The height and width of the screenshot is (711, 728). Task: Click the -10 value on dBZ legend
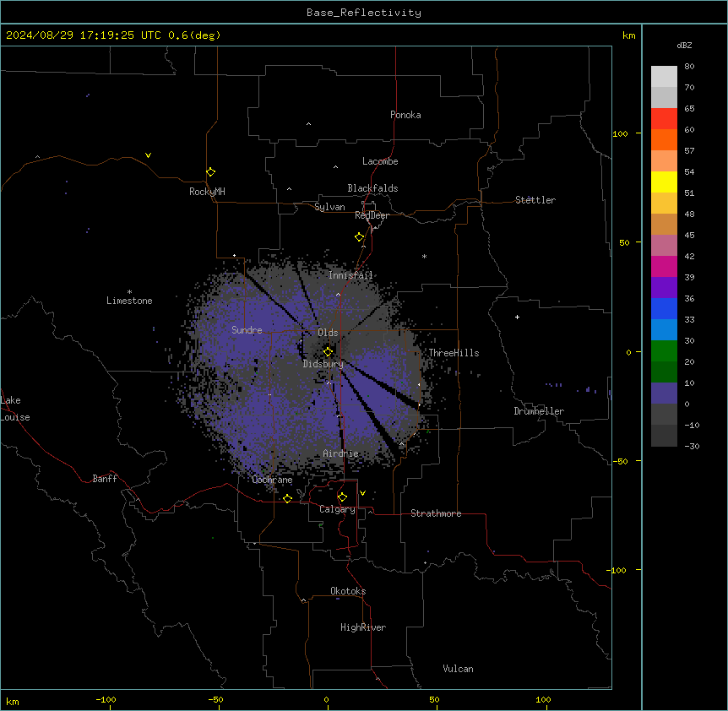click(692, 425)
